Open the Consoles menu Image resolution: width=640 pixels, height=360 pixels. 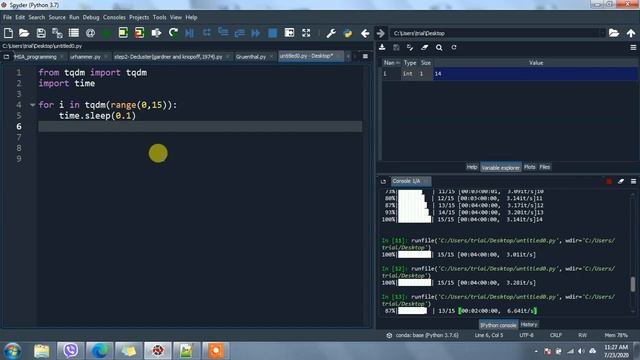(114, 17)
